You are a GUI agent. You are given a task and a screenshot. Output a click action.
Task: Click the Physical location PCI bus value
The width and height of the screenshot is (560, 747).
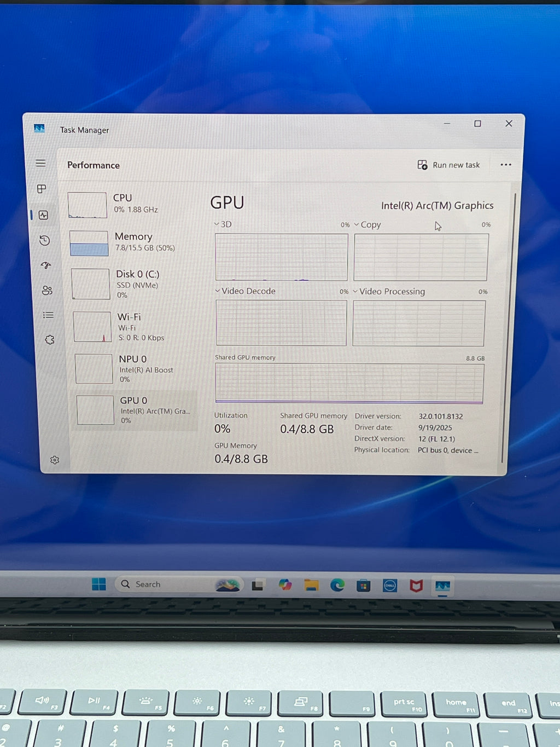click(x=448, y=450)
